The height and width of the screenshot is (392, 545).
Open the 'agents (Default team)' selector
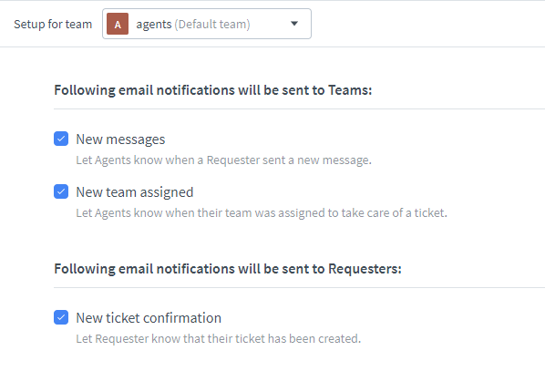(x=207, y=24)
